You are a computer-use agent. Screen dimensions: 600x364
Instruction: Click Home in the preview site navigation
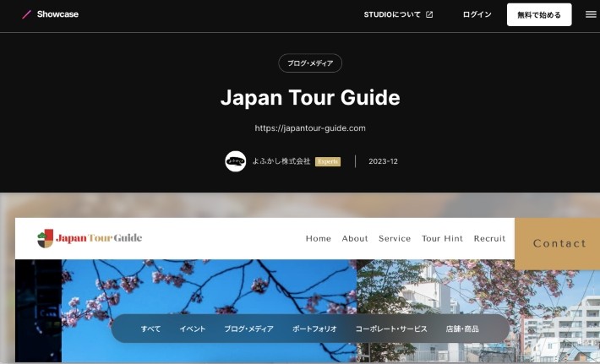click(319, 239)
